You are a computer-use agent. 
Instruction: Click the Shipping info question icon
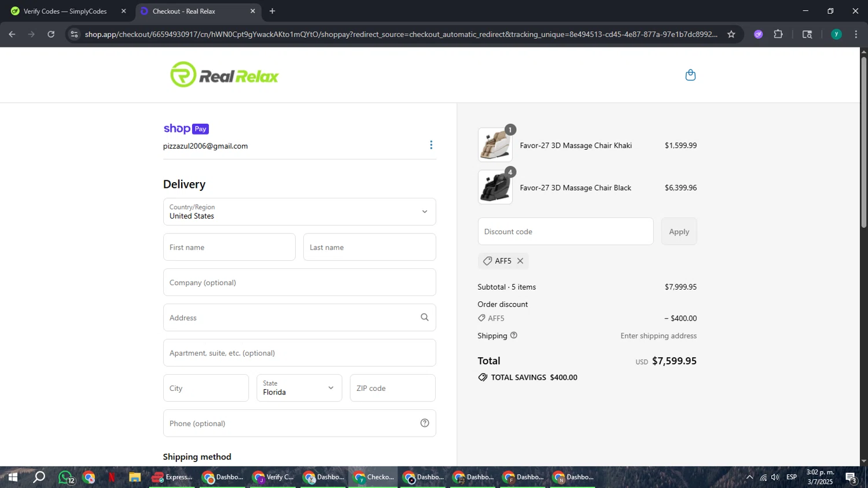coord(514,335)
